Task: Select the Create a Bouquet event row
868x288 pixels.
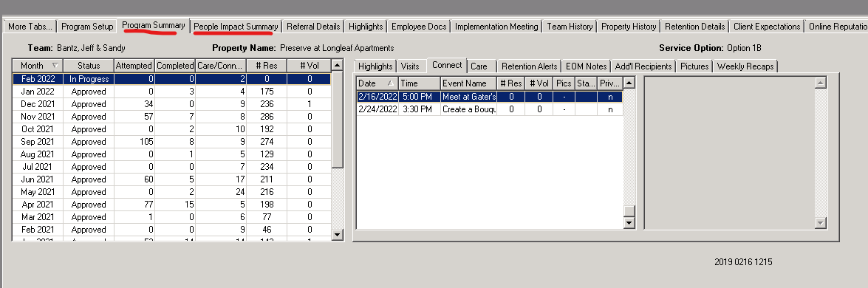Action: 490,109
